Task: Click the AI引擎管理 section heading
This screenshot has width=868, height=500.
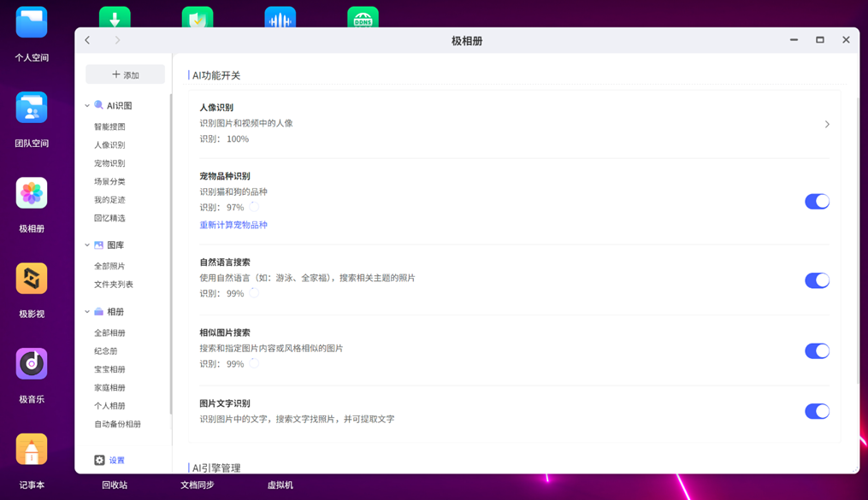Action: pyautogui.click(x=216, y=468)
